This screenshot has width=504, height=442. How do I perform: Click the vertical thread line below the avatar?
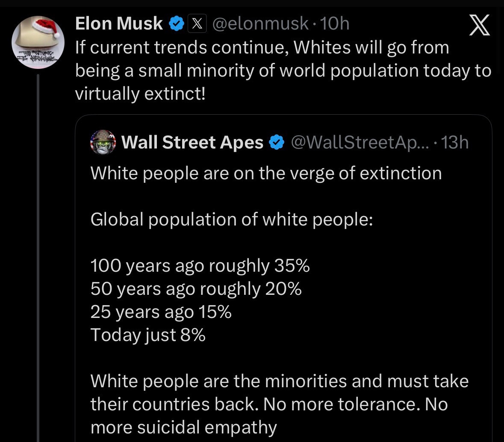coord(38,257)
